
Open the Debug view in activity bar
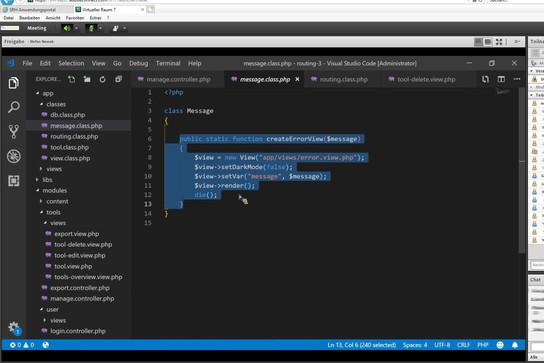pyautogui.click(x=14, y=156)
